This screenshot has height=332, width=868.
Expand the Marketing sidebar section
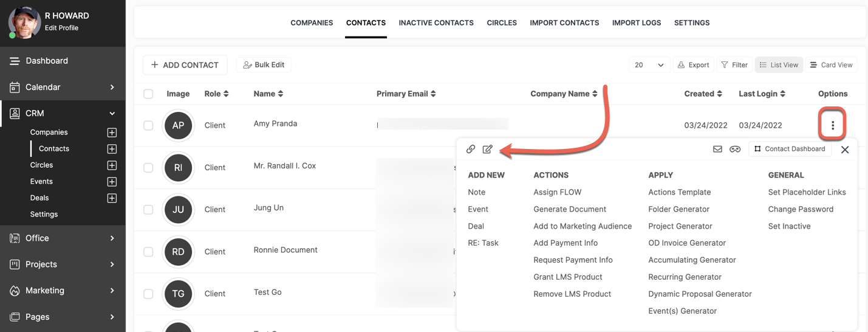pos(112,291)
